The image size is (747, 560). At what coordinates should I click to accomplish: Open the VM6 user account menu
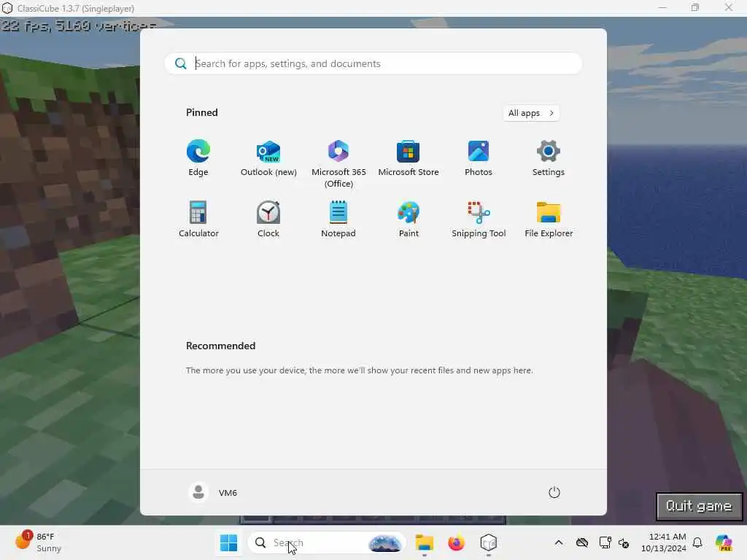[213, 492]
